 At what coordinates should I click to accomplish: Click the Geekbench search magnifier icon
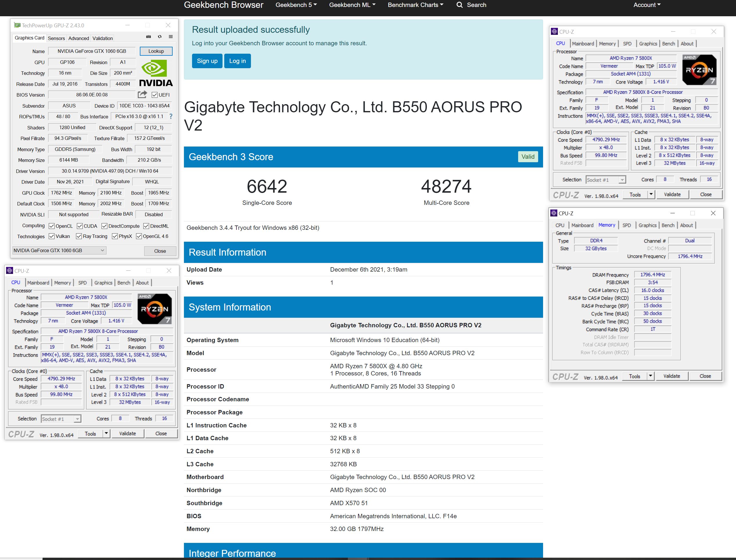(460, 5)
